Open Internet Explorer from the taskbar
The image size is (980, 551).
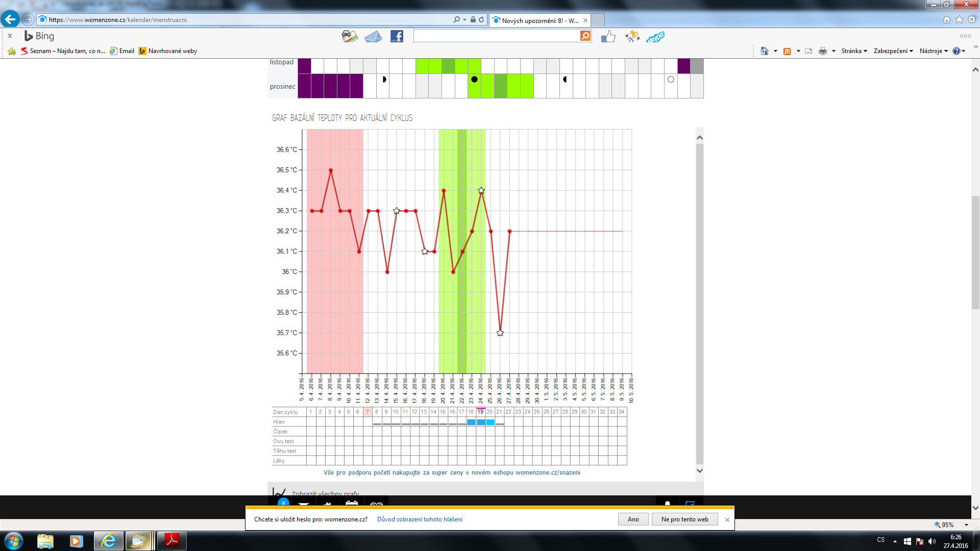point(108,541)
